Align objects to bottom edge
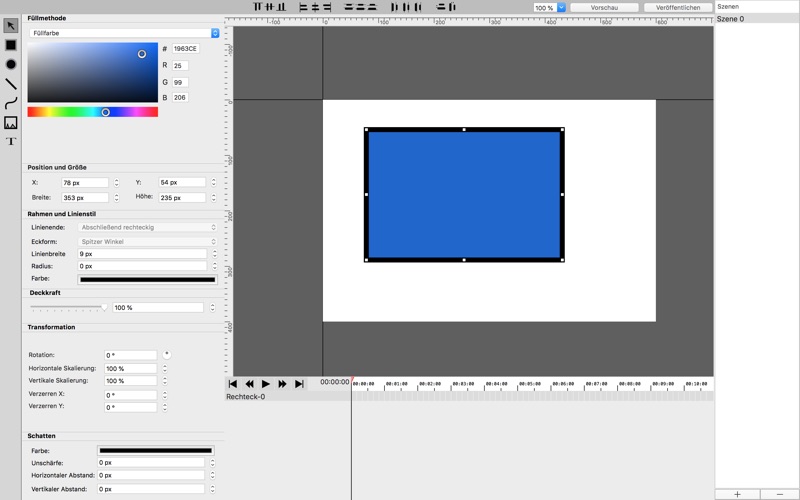The height and width of the screenshot is (500, 800). pos(281,7)
